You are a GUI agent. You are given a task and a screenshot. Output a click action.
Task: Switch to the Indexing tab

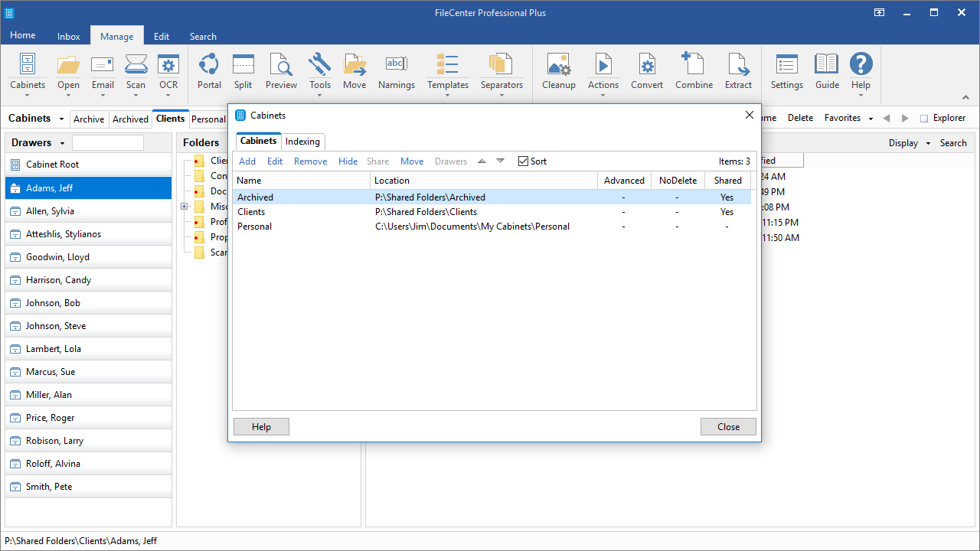pyautogui.click(x=302, y=142)
